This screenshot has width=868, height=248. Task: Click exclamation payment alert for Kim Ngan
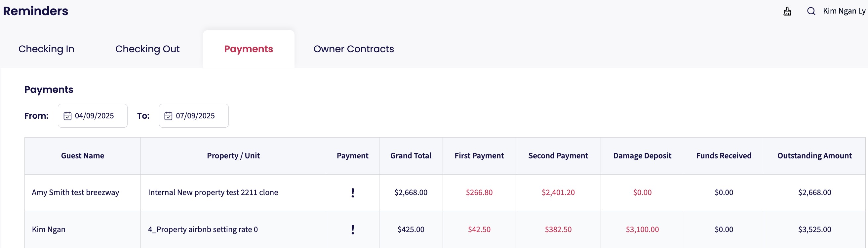point(352,229)
